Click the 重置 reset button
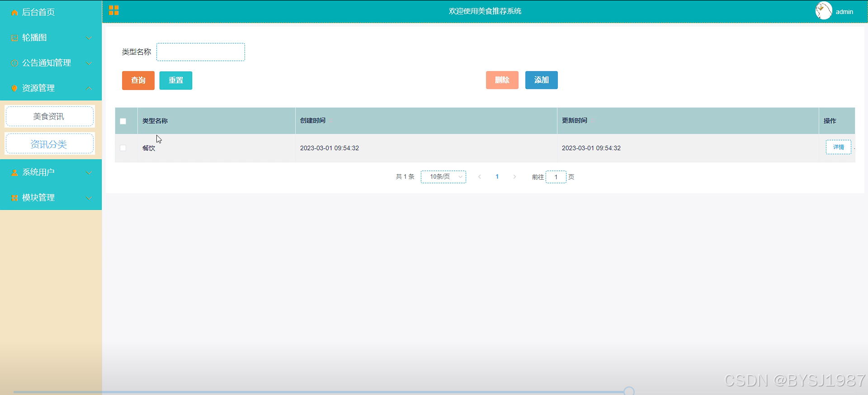This screenshot has width=868, height=395. (176, 81)
